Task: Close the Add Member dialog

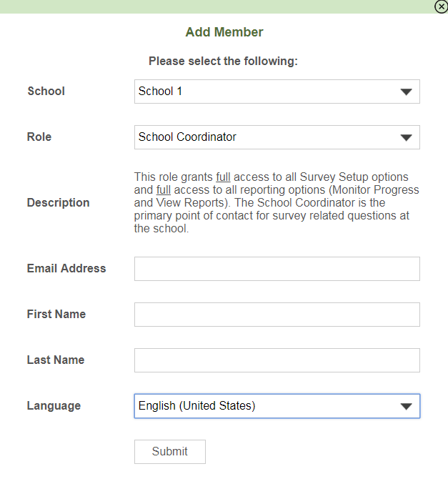Action: pos(441,6)
